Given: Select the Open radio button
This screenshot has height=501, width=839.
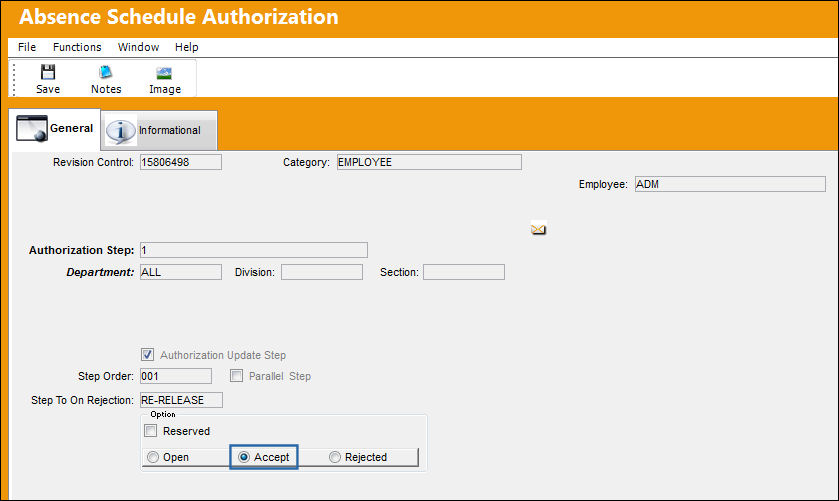Looking at the screenshot, I should coord(153,457).
